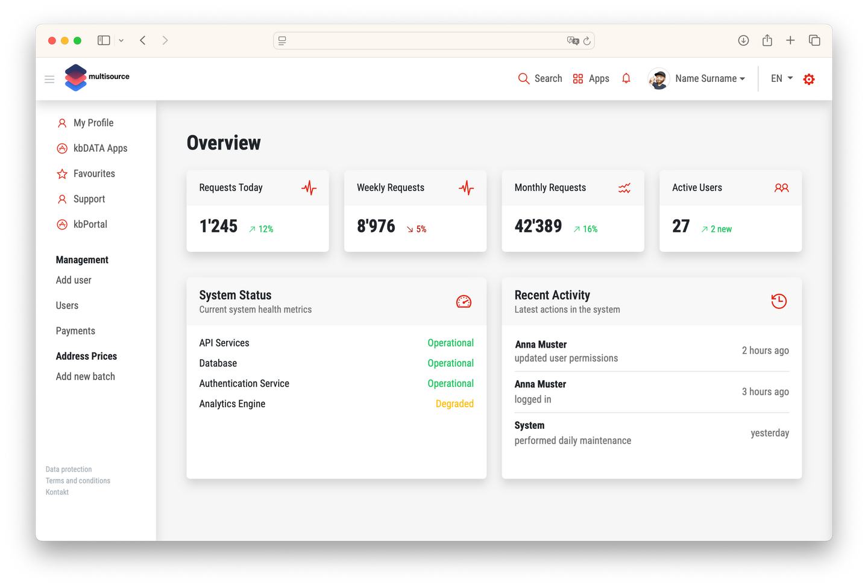This screenshot has height=588, width=868.
Task: Click the kbDATA Apps icon in sidebar
Action: (62, 148)
